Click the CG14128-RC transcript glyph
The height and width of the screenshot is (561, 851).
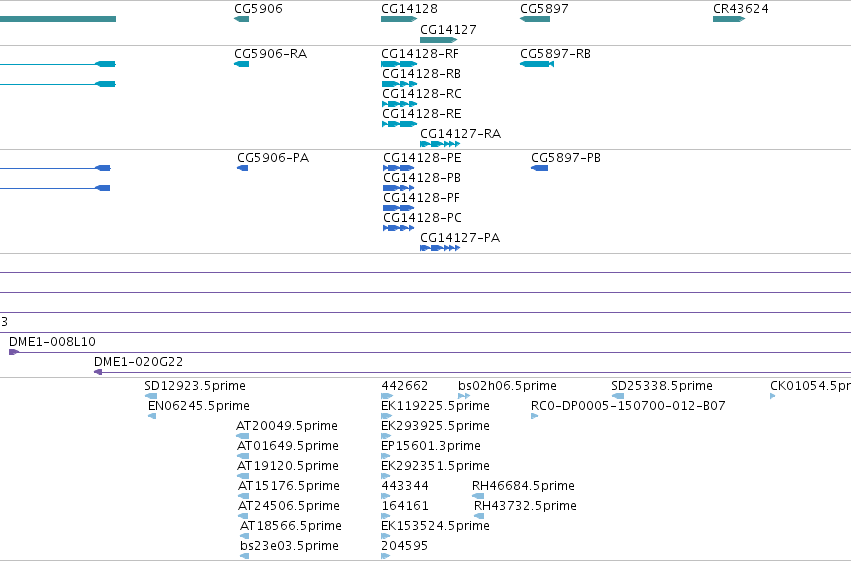(x=399, y=104)
